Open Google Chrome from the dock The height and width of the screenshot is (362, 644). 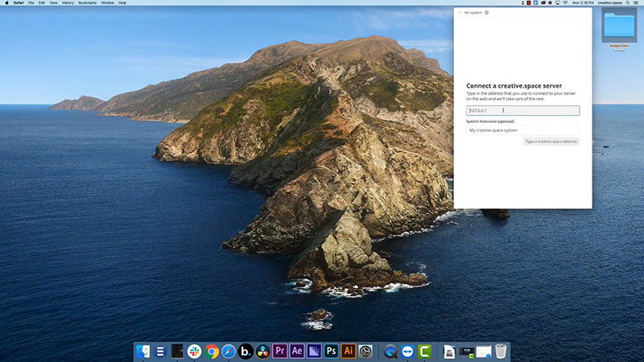click(212, 351)
